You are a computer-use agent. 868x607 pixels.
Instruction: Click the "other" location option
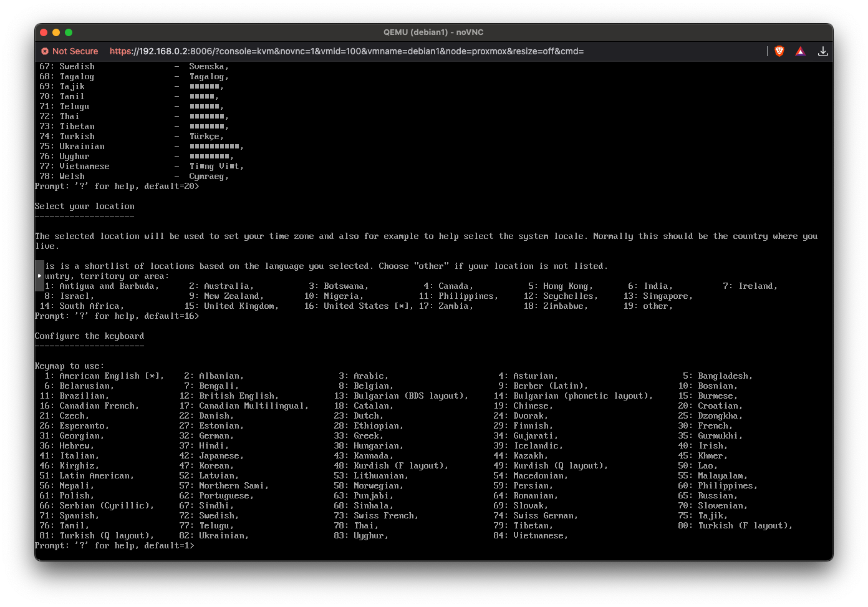click(x=657, y=306)
